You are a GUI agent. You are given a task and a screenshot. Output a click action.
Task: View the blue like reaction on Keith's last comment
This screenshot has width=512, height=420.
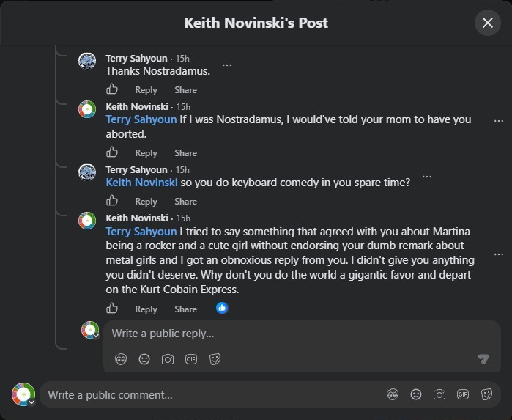[222, 308]
